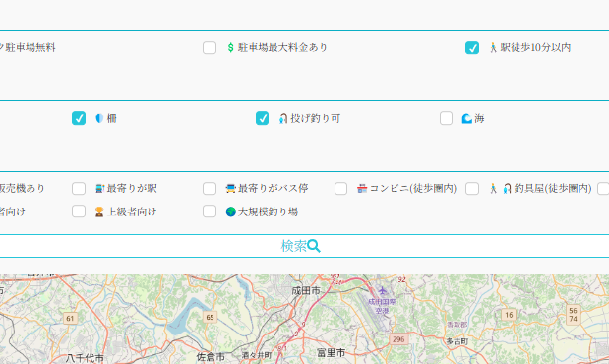Click the 駅徒歩10分以内 label text

pyautogui.click(x=535, y=48)
